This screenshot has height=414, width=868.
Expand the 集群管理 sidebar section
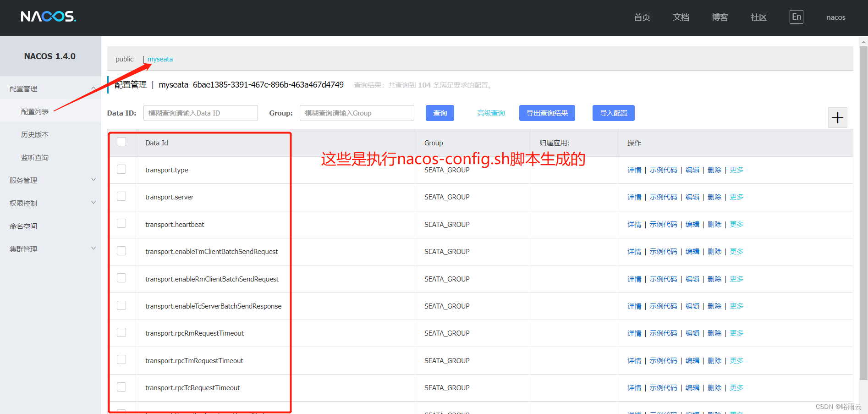(x=50, y=249)
